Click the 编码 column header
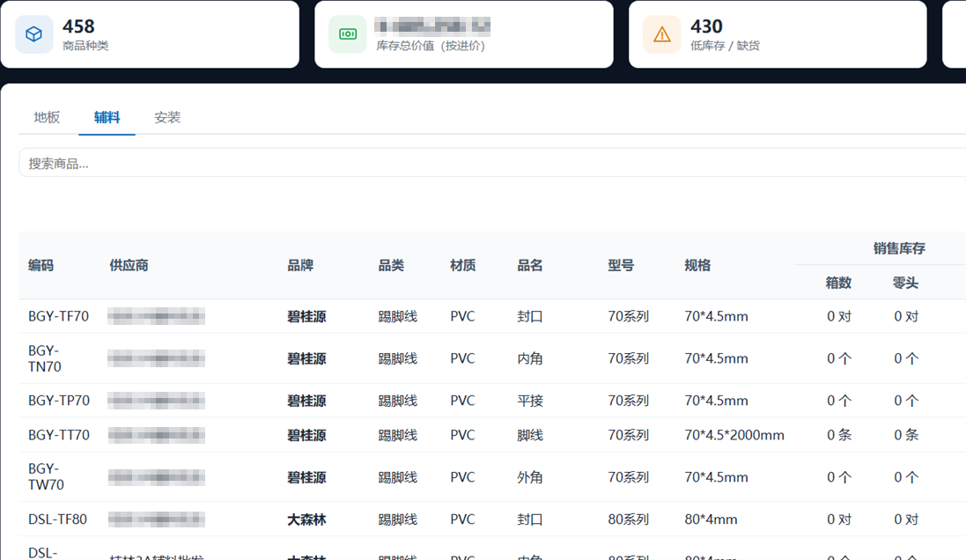966x560 pixels. point(41,266)
